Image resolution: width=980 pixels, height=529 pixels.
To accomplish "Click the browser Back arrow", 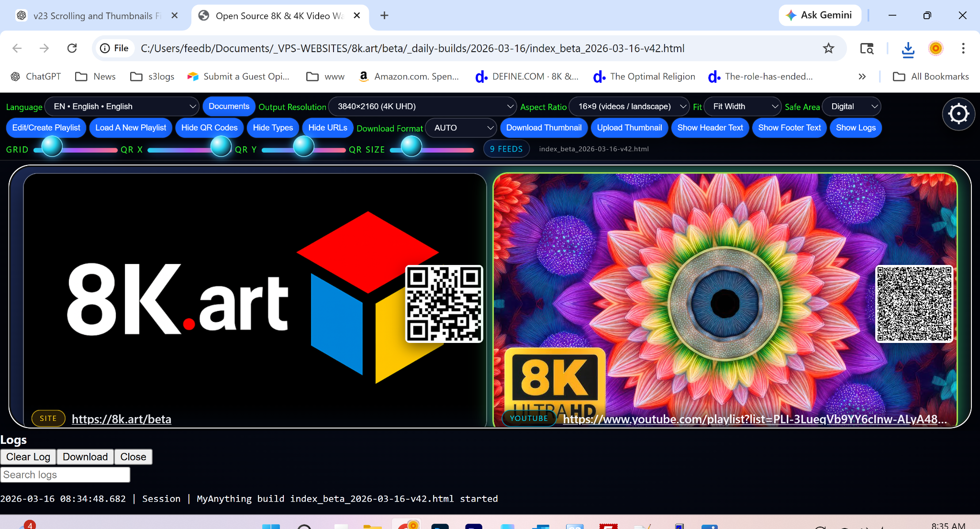I will pyautogui.click(x=17, y=48).
